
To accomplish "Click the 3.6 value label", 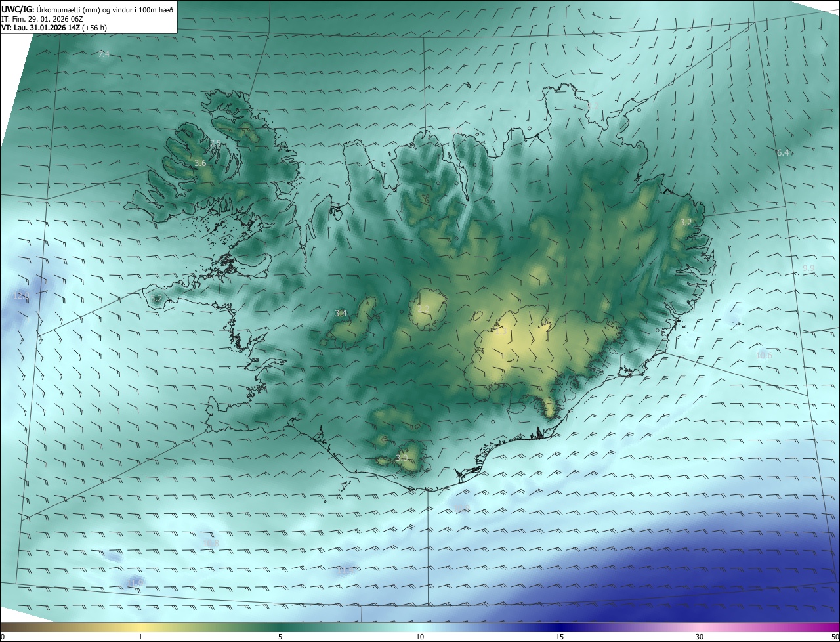I will (201, 163).
